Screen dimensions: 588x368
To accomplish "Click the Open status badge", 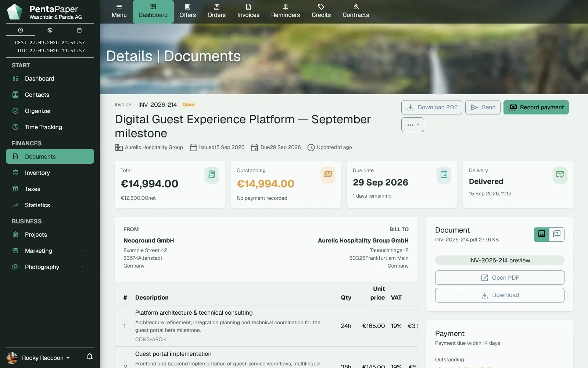I will point(188,105).
